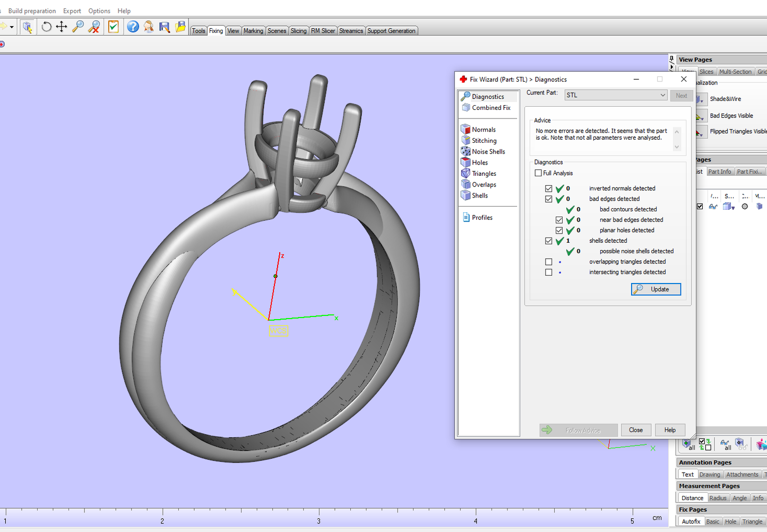Open the Stitching page in Fix Wizard
767x532 pixels.
point(484,141)
